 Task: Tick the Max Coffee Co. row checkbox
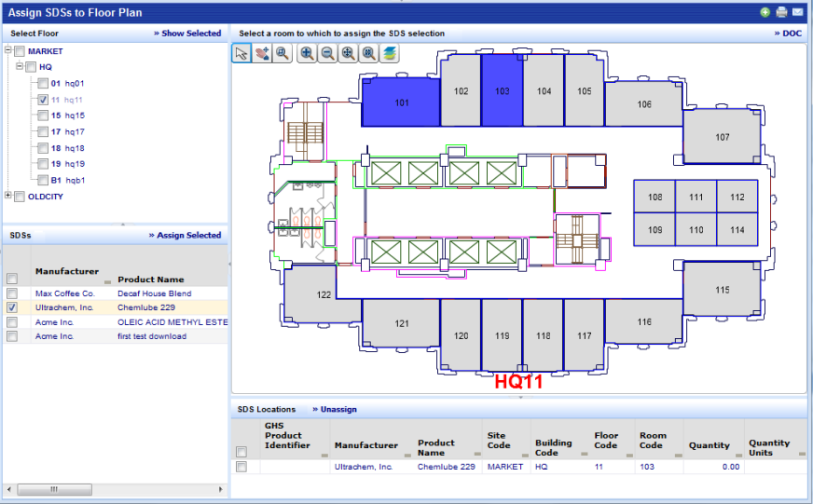tap(12, 293)
